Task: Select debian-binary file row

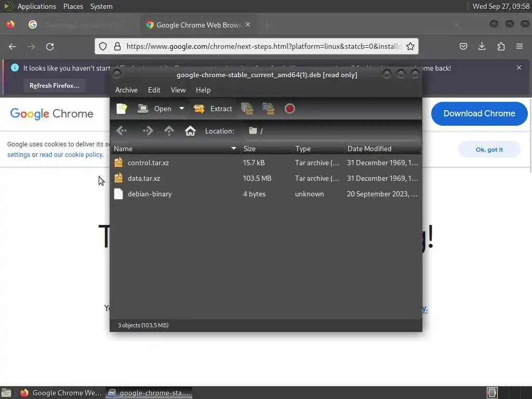Action: point(266,194)
